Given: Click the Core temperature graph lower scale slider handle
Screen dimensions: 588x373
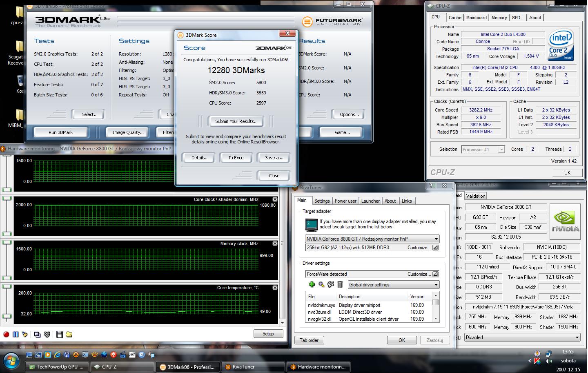Looking at the screenshot, I should (x=7, y=317).
